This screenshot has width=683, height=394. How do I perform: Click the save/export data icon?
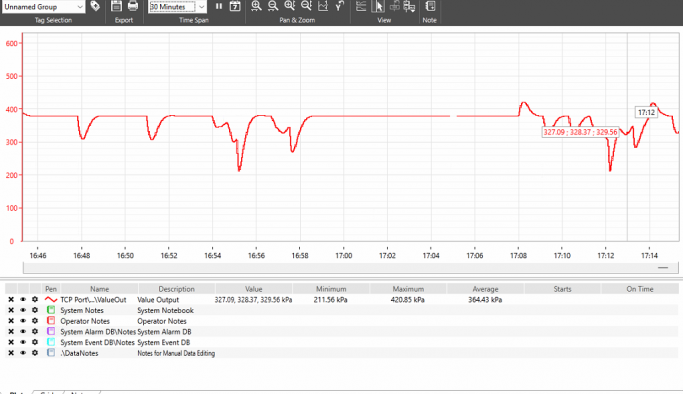tap(116, 6)
